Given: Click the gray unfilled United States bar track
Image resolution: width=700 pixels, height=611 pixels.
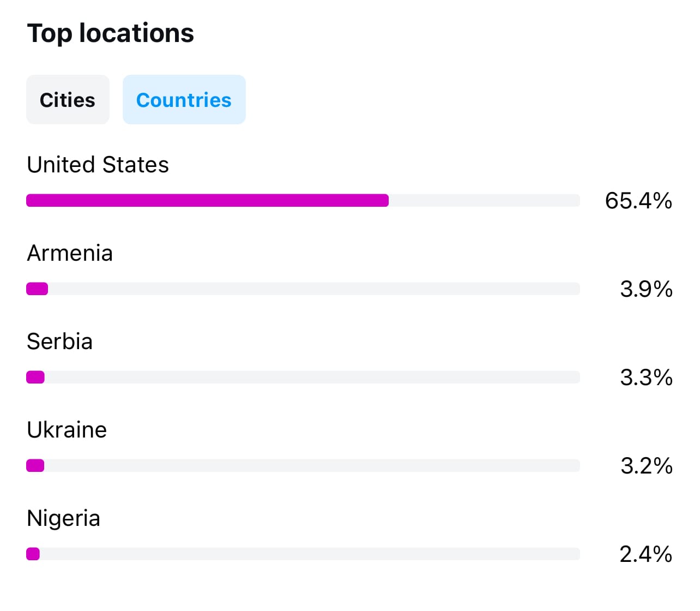Looking at the screenshot, I should click(x=484, y=200).
